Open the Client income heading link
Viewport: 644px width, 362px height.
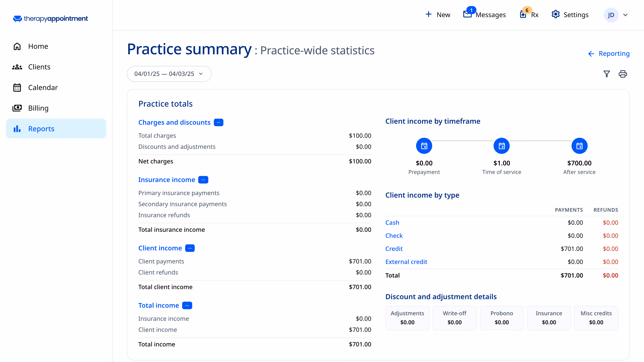coord(160,248)
